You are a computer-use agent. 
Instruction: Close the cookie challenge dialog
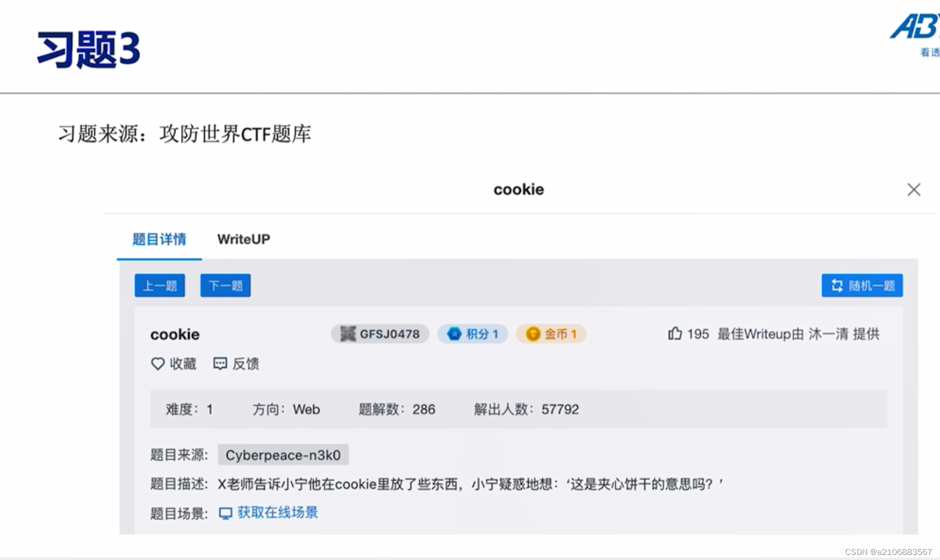(914, 190)
